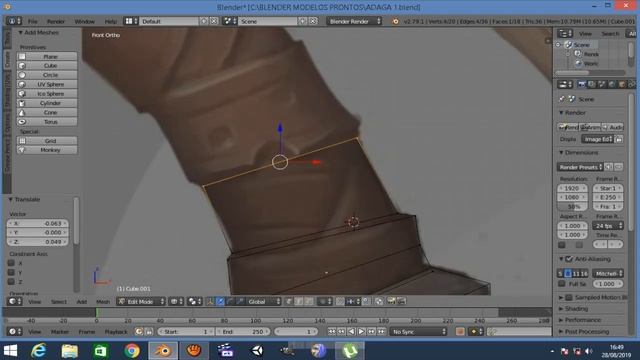The image size is (640, 360).
Task: Toggle timeline preview range icon
Action: tap(139, 331)
